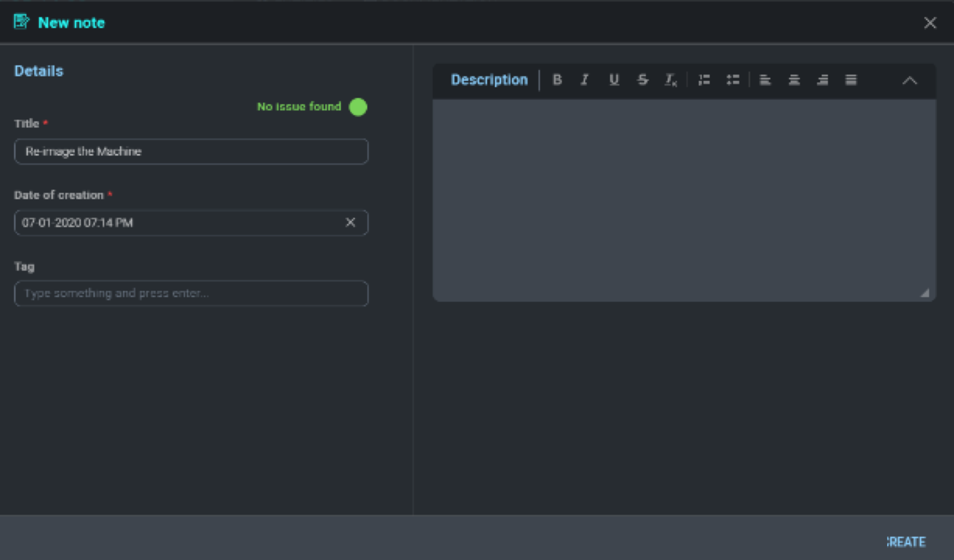Toggle bold formatting in Description toolbar
Viewport: 954px width, 560px height.
pos(557,80)
